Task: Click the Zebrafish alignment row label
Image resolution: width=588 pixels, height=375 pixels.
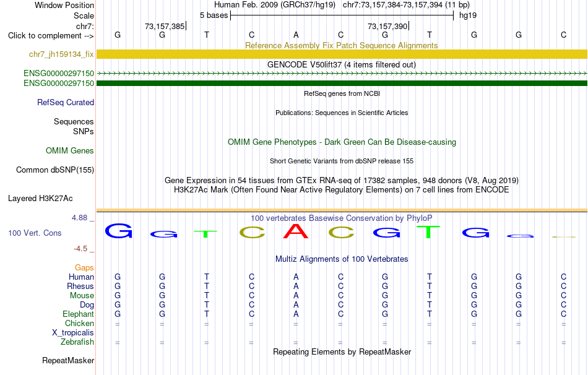Action: pyautogui.click(x=77, y=342)
